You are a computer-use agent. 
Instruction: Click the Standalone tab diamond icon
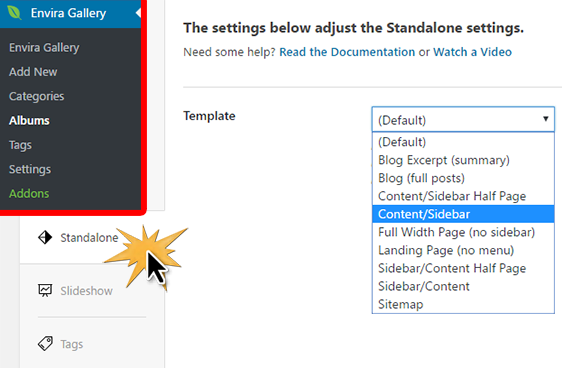(45, 237)
